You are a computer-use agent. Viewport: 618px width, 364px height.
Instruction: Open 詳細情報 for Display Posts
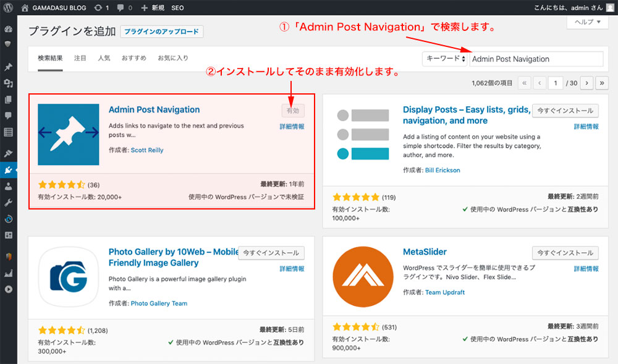(586, 127)
